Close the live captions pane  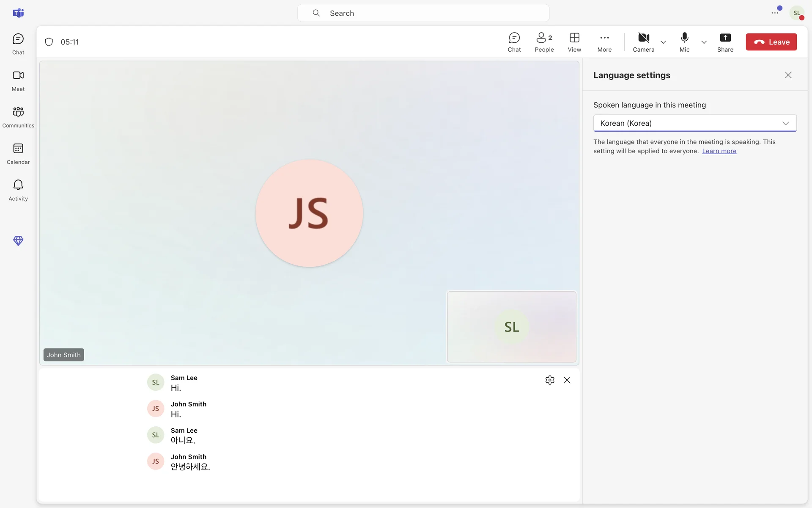[567, 380]
